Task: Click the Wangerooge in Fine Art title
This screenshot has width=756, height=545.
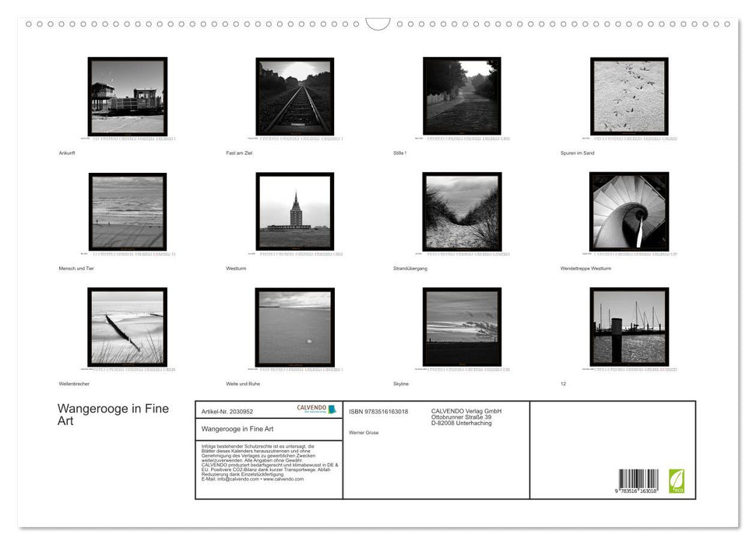Action: 112,414
